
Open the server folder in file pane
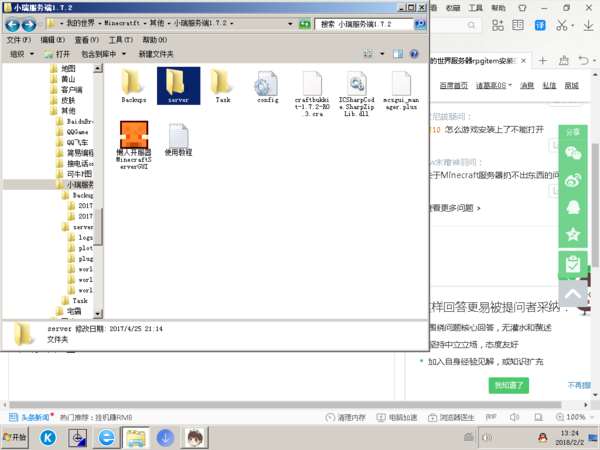tap(178, 84)
